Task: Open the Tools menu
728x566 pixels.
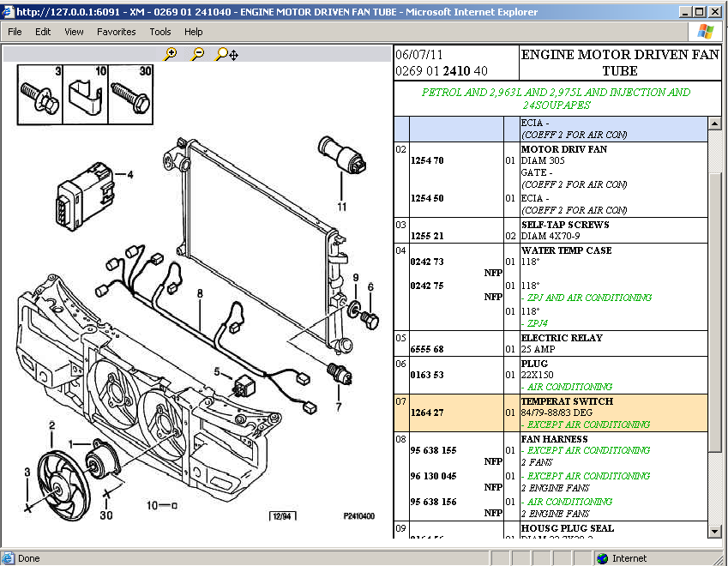Action: (x=160, y=32)
